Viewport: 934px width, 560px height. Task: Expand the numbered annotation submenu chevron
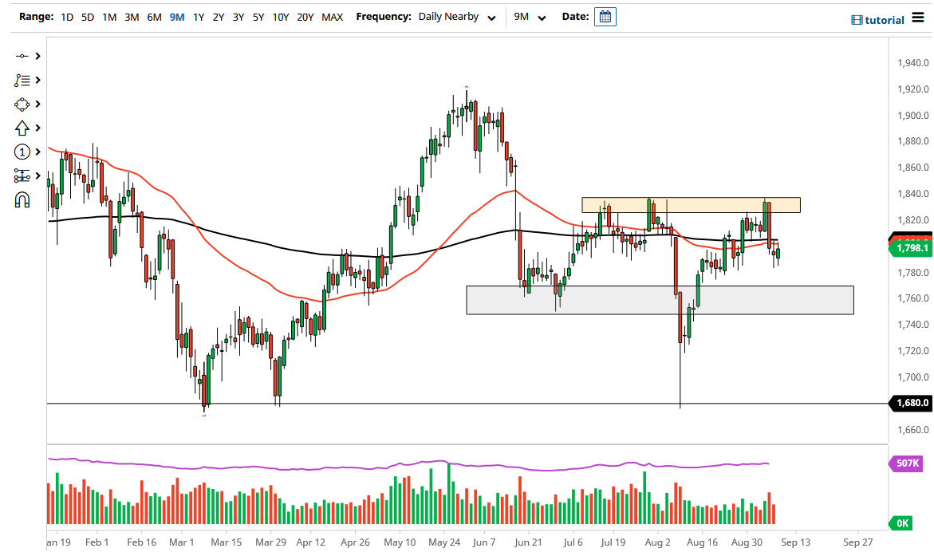click(x=37, y=152)
